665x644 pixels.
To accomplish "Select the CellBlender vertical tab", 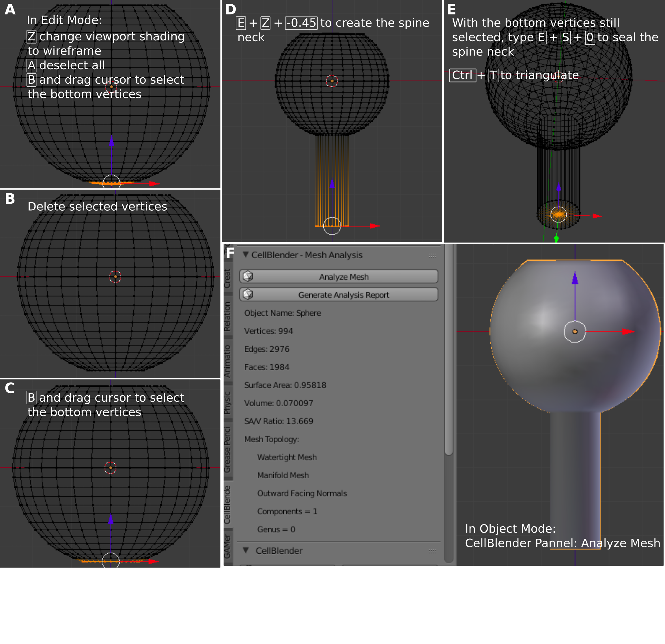I will point(227,505).
